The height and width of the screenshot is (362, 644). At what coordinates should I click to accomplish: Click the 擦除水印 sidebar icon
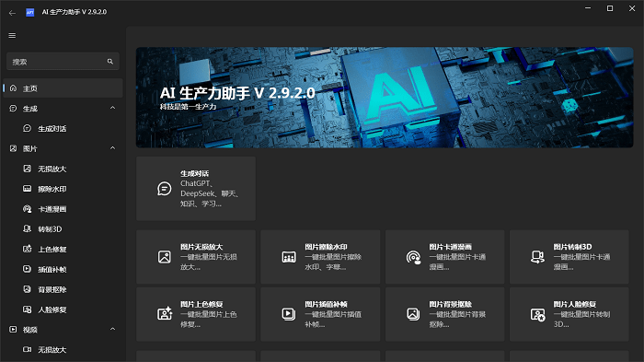click(27, 189)
